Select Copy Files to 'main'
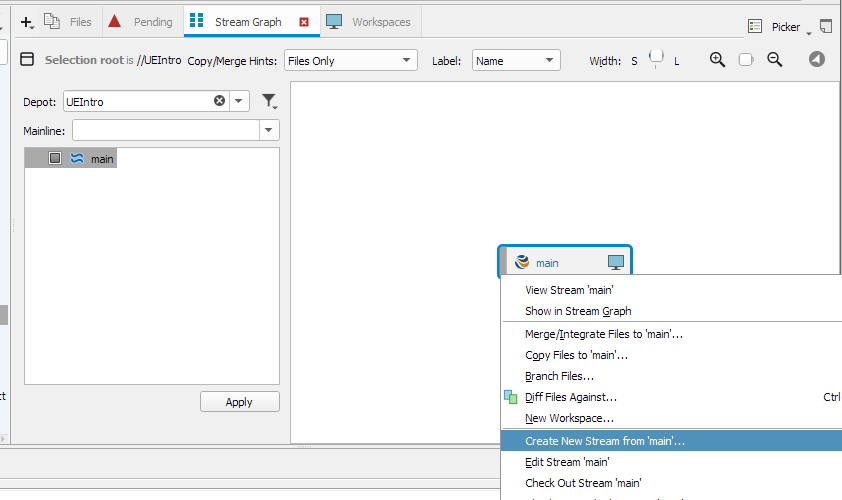This screenshot has width=842, height=500. coord(576,355)
